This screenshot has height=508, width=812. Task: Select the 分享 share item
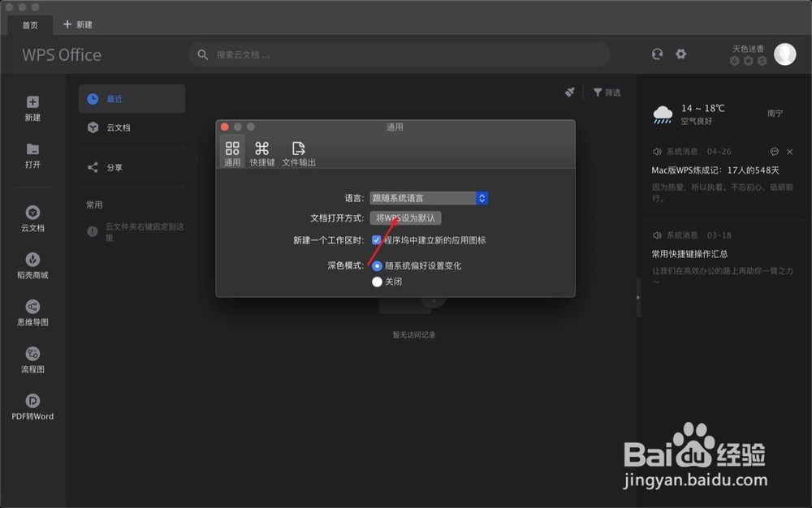pyautogui.click(x=132, y=168)
